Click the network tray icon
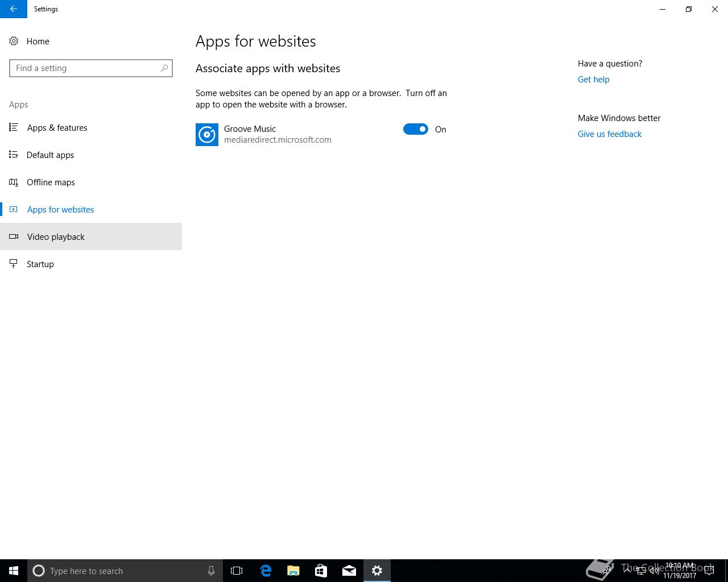Image resolution: width=728 pixels, height=582 pixels. 640,571
